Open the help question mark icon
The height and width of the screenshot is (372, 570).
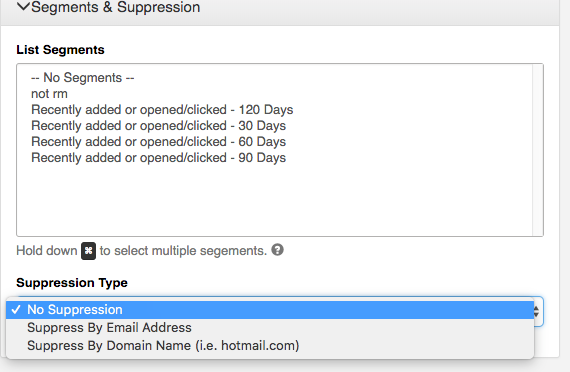tap(277, 250)
